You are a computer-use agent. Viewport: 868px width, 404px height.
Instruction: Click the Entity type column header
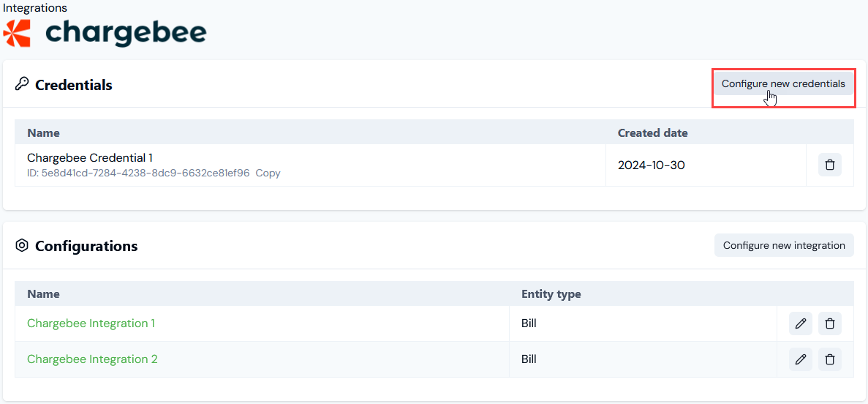(551, 294)
